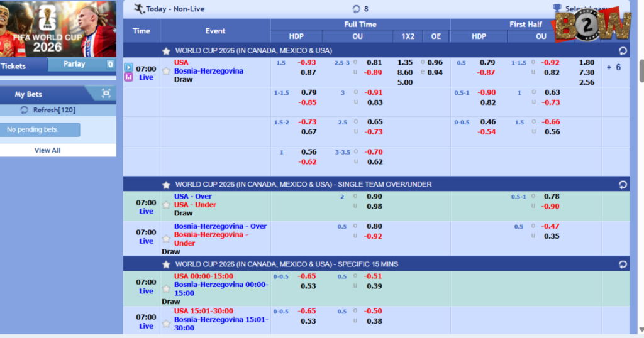Screen dimensions: 644x338
Task: Favorite the USA - Over row star
Action: [x=166, y=205]
